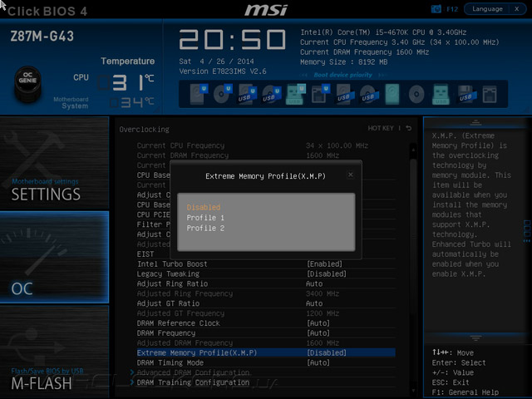Select the Adjust Ring Ratio Auto field
Viewport: 532px width, 399px height.
[x=314, y=283]
